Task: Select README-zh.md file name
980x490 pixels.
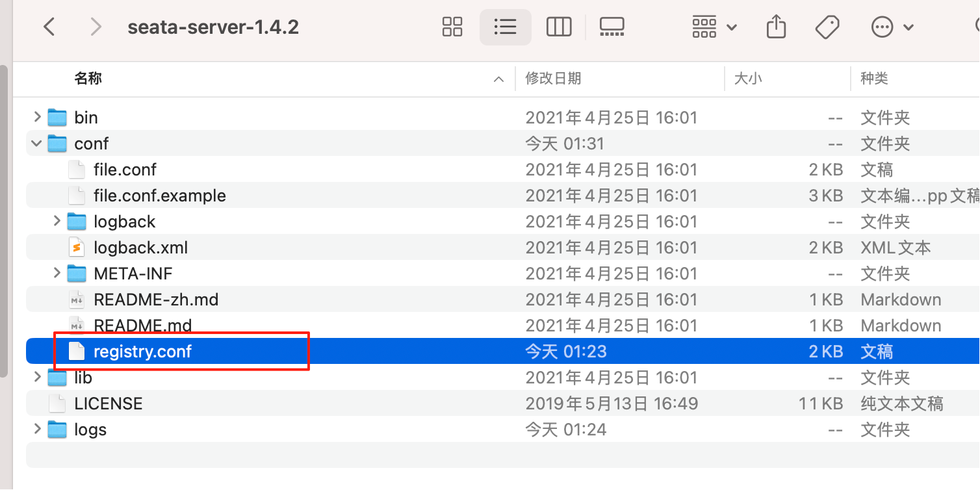Action: (156, 300)
